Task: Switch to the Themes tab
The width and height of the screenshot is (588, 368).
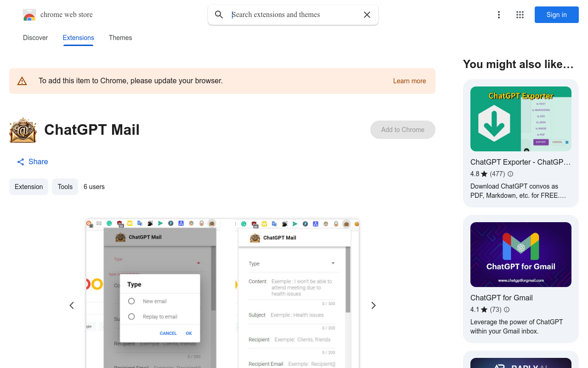Action: [120, 38]
